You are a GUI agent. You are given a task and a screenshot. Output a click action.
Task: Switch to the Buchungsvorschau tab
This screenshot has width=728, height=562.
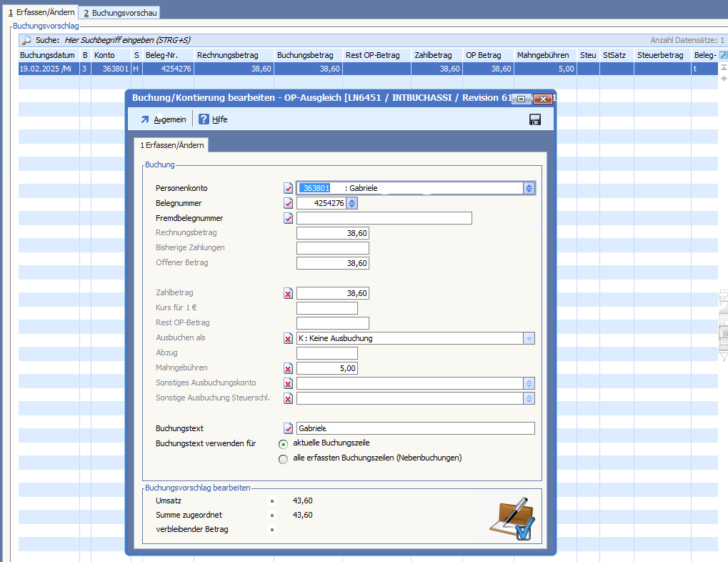[x=119, y=13]
